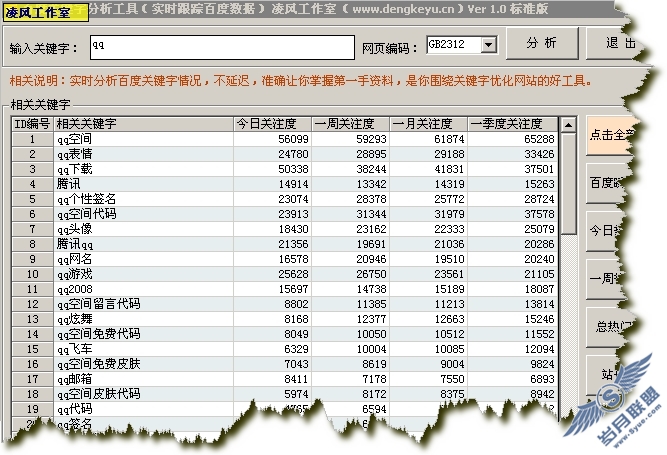667x455 pixels.
Task: Sort by the ID编号 column header
Action: (x=32, y=124)
